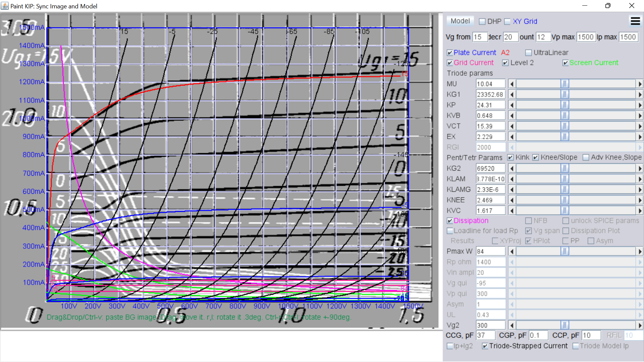This screenshot has height=362, width=644.
Task: Click the CGP pF input field
Action: tap(538, 335)
